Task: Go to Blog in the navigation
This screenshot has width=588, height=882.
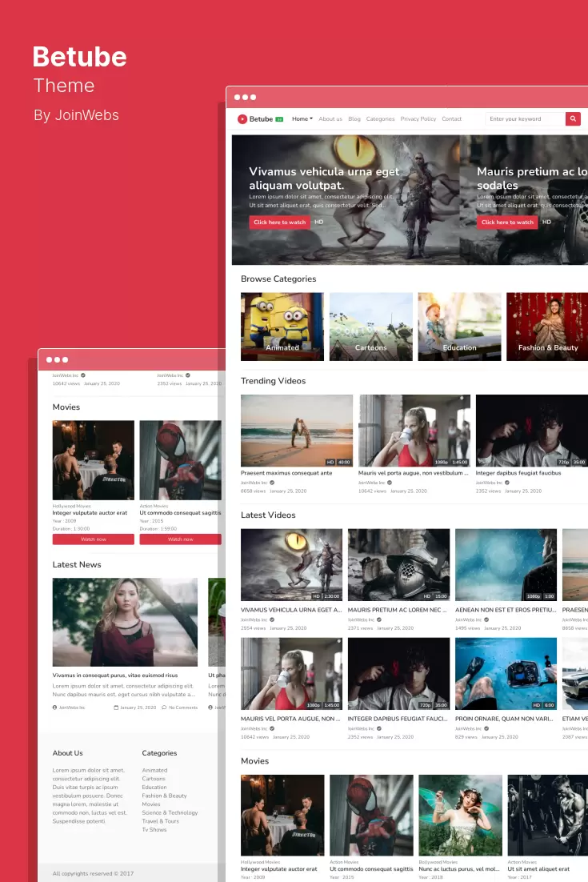Action: (x=354, y=119)
